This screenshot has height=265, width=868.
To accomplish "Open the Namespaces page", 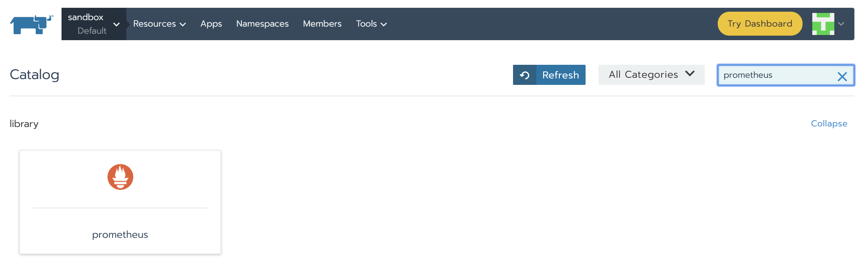I will 262,24.
